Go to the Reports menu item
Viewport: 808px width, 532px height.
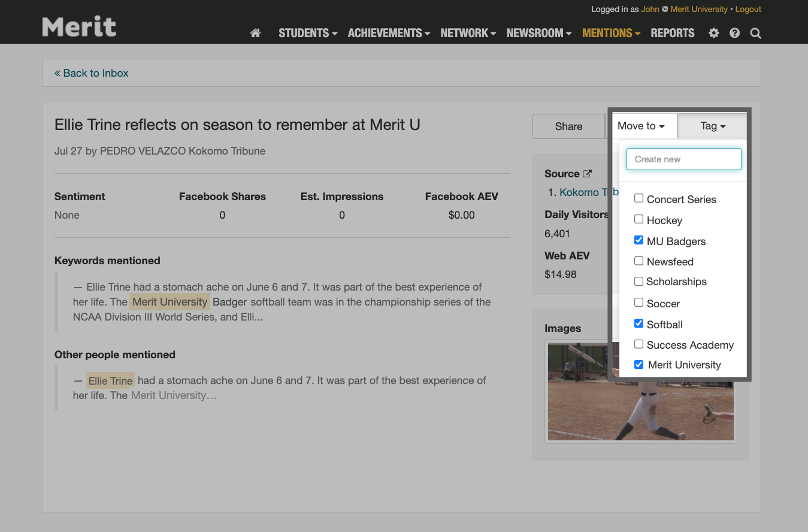point(673,34)
